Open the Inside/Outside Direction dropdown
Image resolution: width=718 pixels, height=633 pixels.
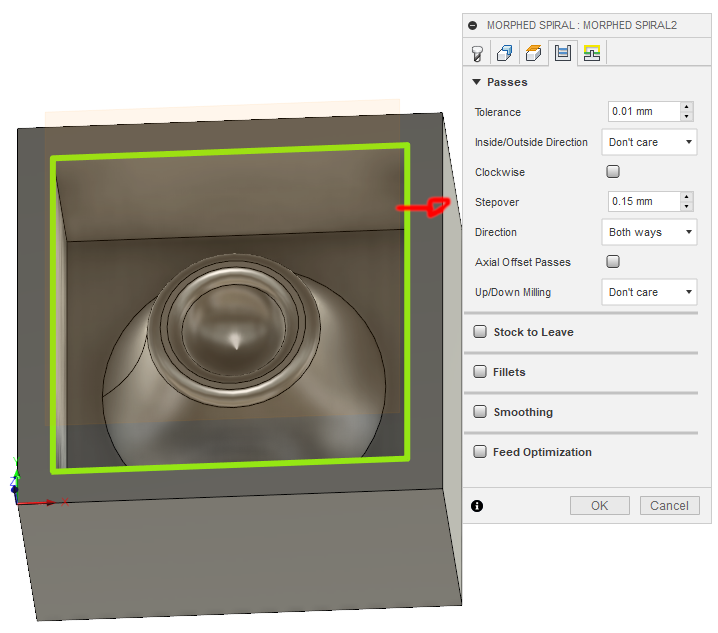click(x=649, y=142)
